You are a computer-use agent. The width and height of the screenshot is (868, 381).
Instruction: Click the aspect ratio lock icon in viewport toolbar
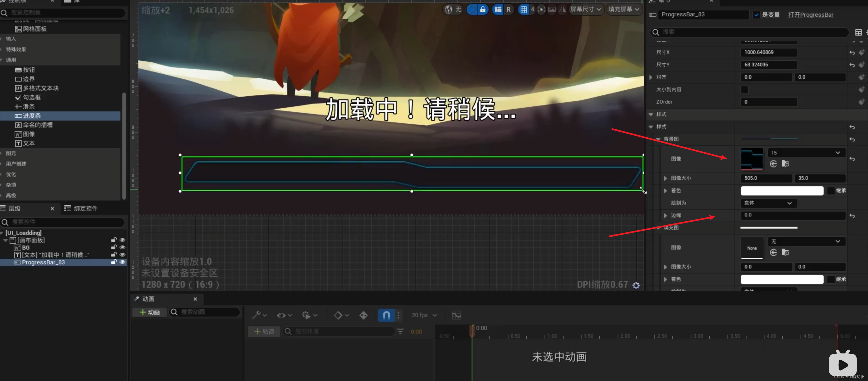click(483, 10)
